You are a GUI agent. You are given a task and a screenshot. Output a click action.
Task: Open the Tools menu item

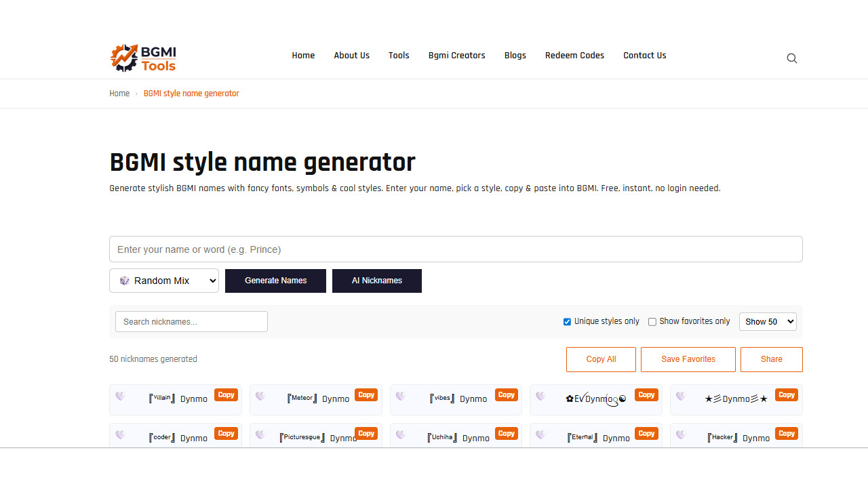(x=399, y=56)
